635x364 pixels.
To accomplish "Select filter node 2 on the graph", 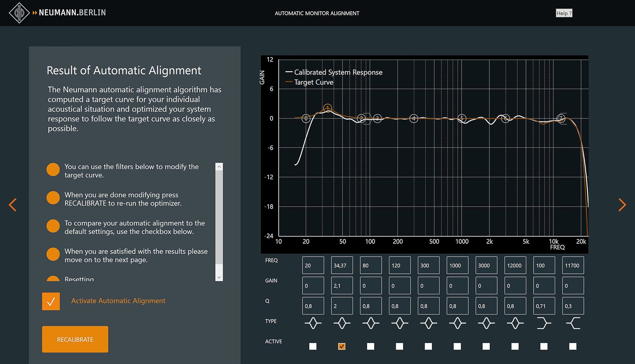I will point(361,118).
